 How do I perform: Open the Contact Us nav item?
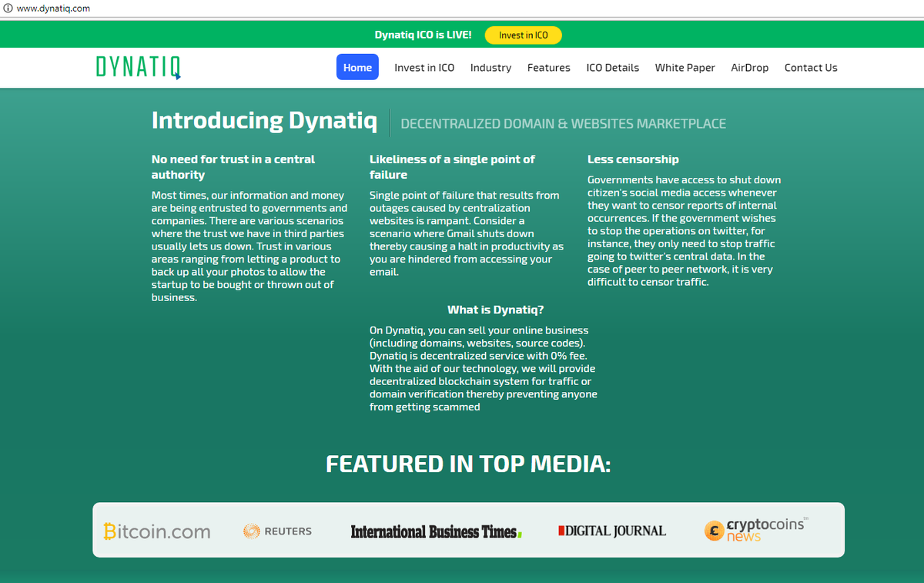coord(811,68)
